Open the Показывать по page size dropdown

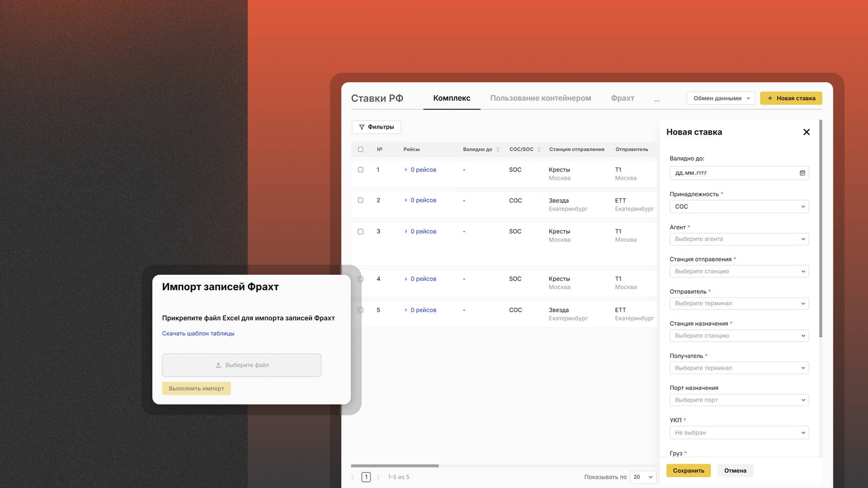tap(643, 477)
